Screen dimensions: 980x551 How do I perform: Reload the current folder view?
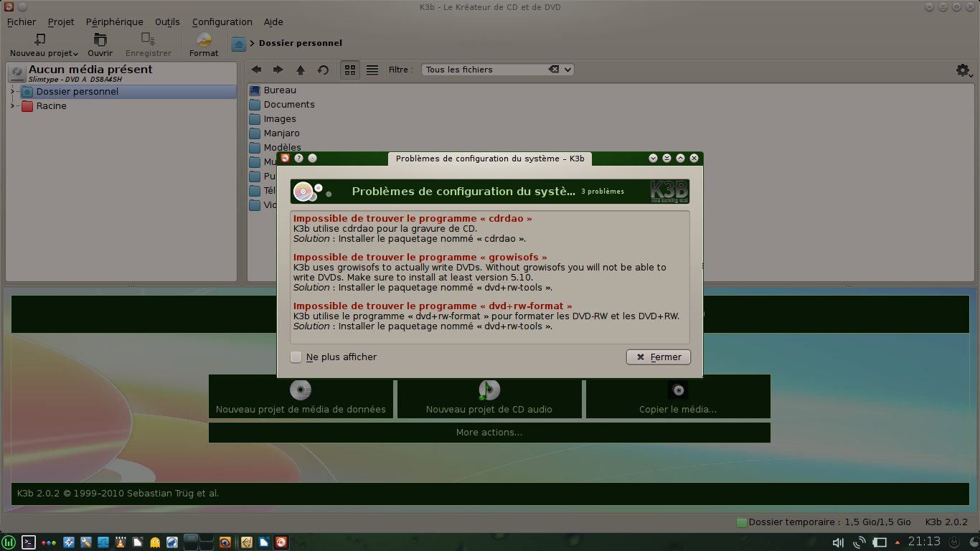point(323,70)
